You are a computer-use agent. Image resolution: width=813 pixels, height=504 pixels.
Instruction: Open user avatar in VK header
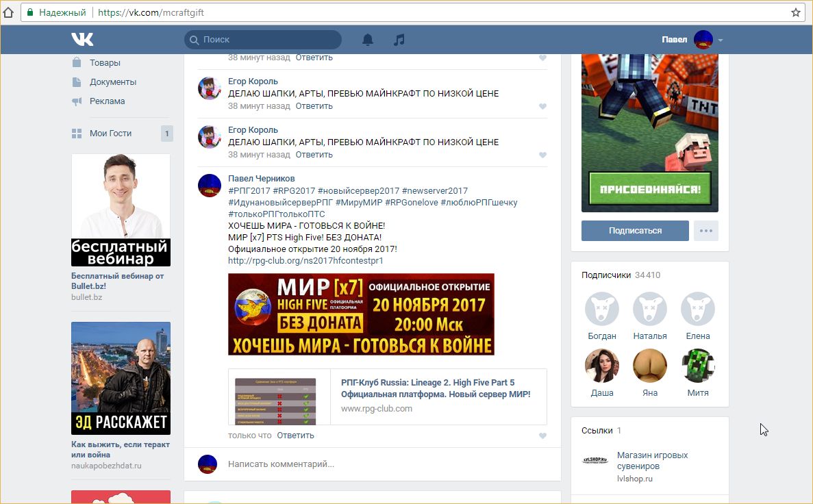click(x=703, y=40)
